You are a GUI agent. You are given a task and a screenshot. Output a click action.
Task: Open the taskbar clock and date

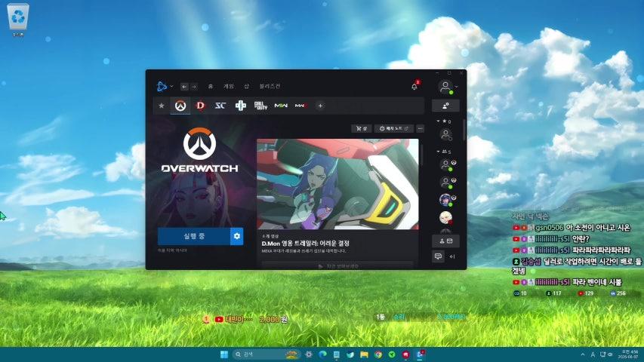[630, 354]
